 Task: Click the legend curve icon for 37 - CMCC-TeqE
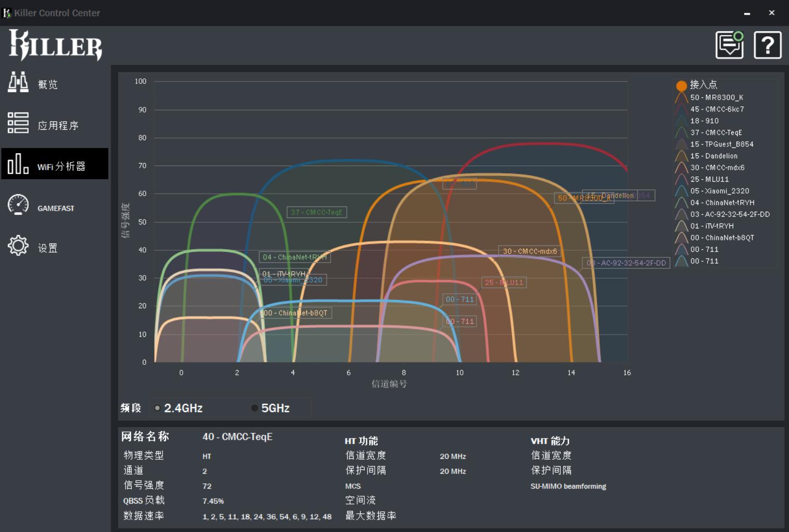pos(682,133)
